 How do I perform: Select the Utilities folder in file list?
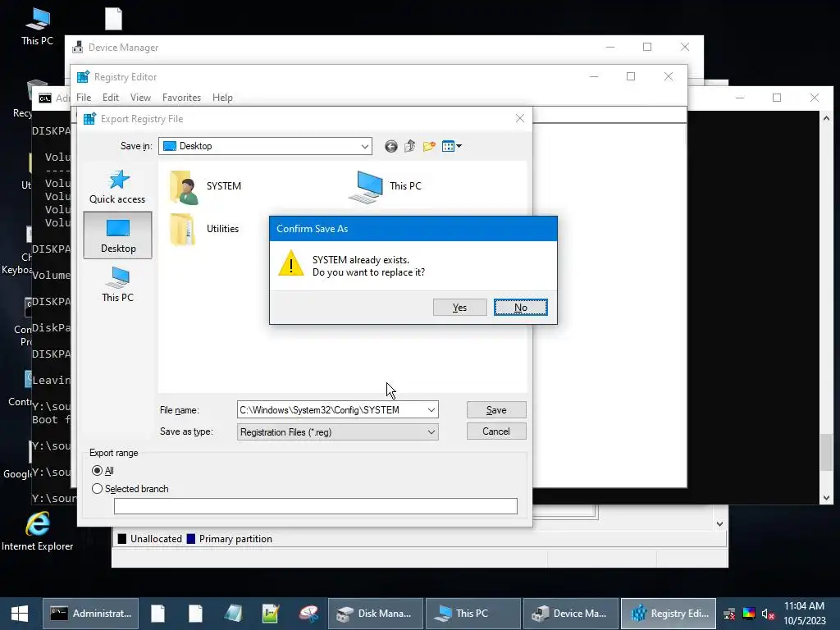pos(204,230)
